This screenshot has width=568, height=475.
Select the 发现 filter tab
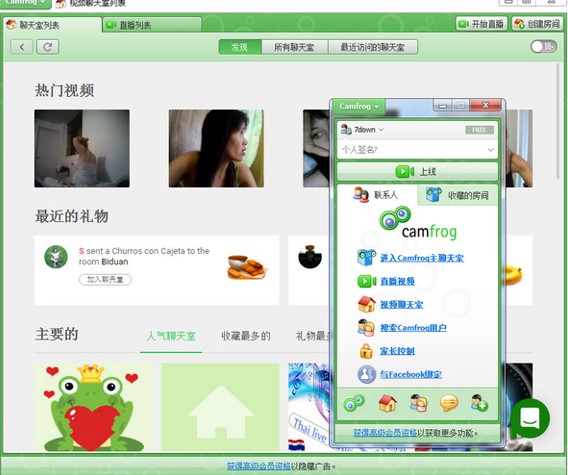[240, 47]
